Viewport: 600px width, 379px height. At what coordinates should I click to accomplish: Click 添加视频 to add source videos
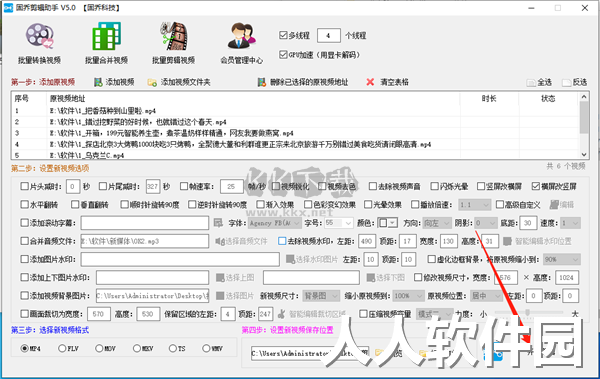coord(114,82)
